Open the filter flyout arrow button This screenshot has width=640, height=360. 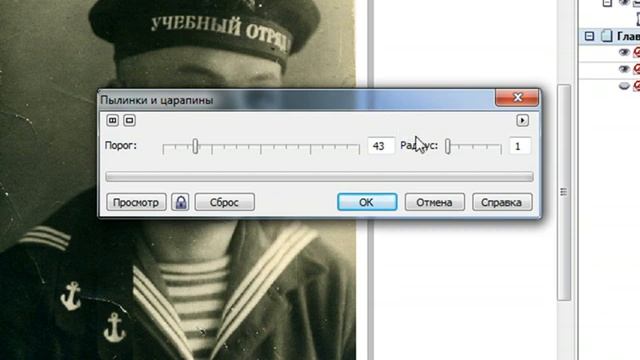click(522, 120)
